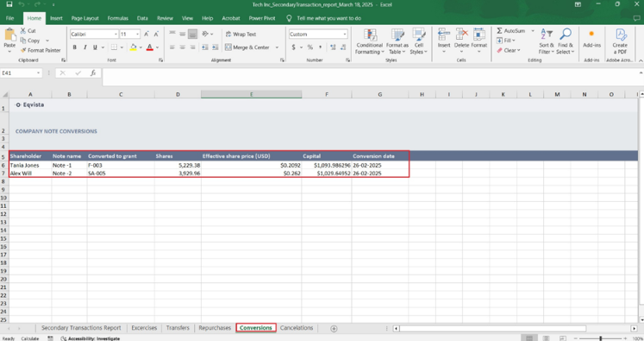
Task: Click the Undo arrow icon
Action: click(22, 4)
